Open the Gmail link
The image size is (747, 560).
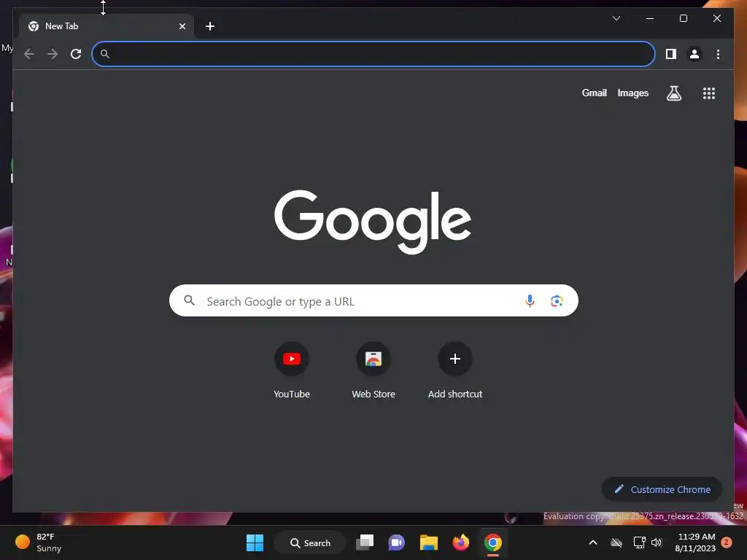[594, 93]
